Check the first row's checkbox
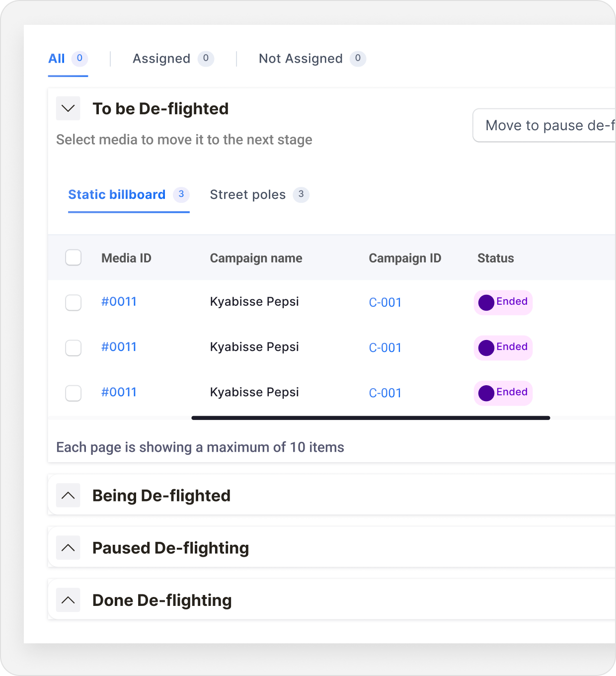The image size is (616, 676). coord(74,302)
